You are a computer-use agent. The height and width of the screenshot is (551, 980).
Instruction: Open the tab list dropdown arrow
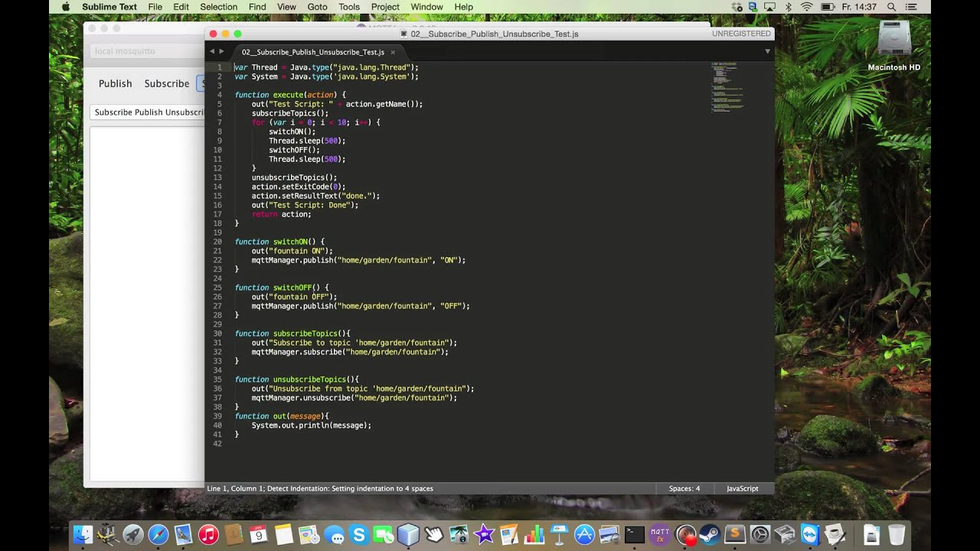(767, 51)
